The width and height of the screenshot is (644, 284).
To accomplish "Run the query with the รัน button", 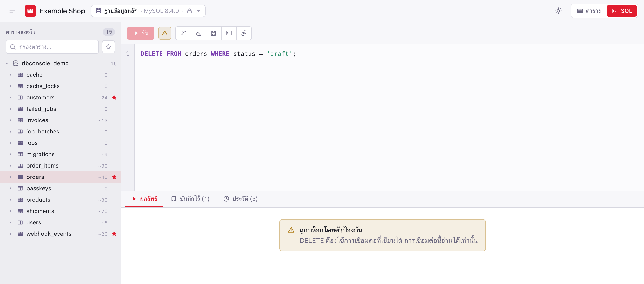I will point(140,33).
